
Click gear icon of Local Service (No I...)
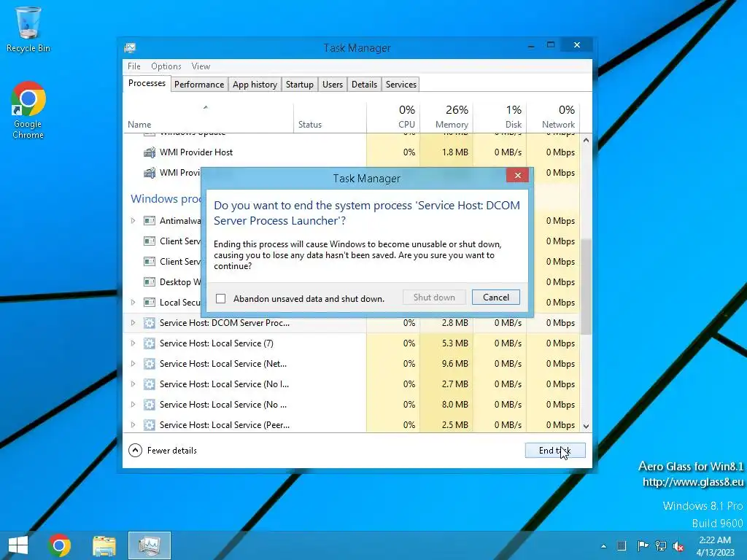150,384
